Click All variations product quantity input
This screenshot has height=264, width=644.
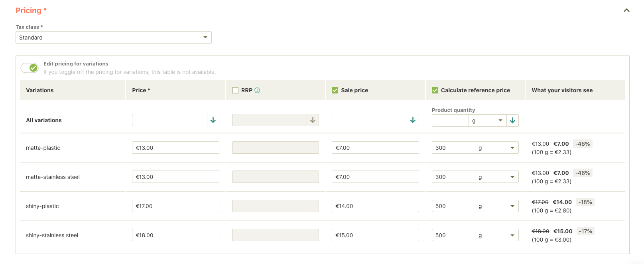[450, 121]
